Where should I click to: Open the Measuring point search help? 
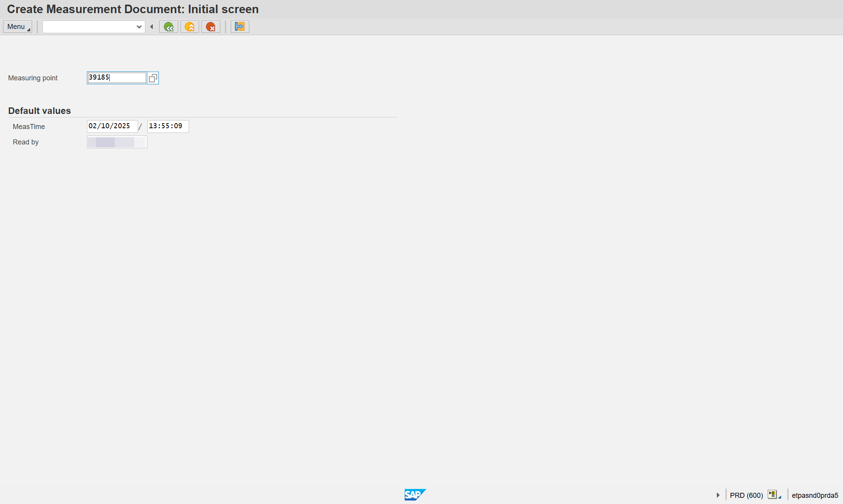[153, 78]
